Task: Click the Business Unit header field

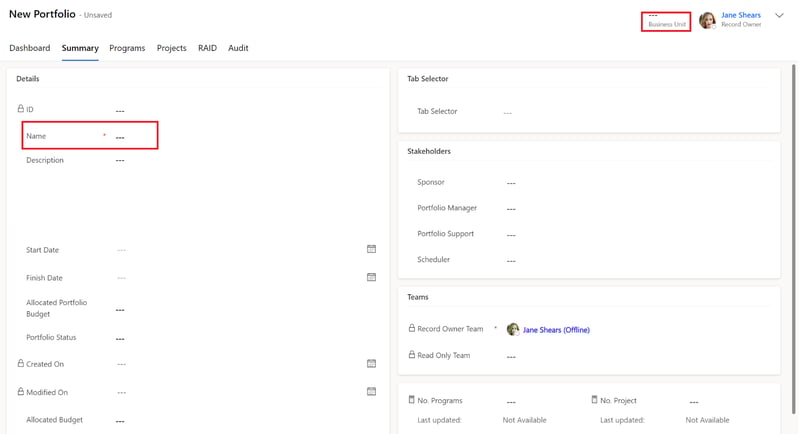Action: [x=666, y=22]
